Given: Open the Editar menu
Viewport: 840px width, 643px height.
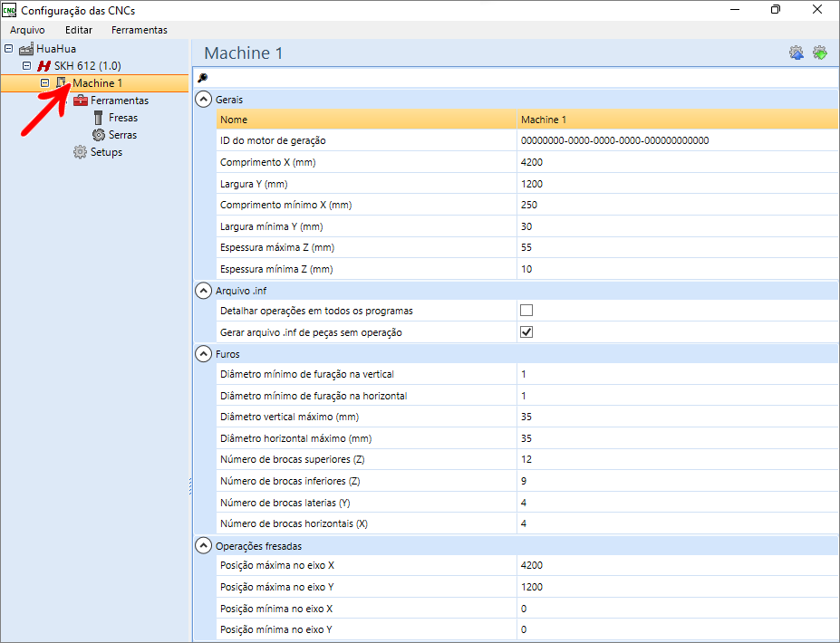Looking at the screenshot, I should (79, 30).
